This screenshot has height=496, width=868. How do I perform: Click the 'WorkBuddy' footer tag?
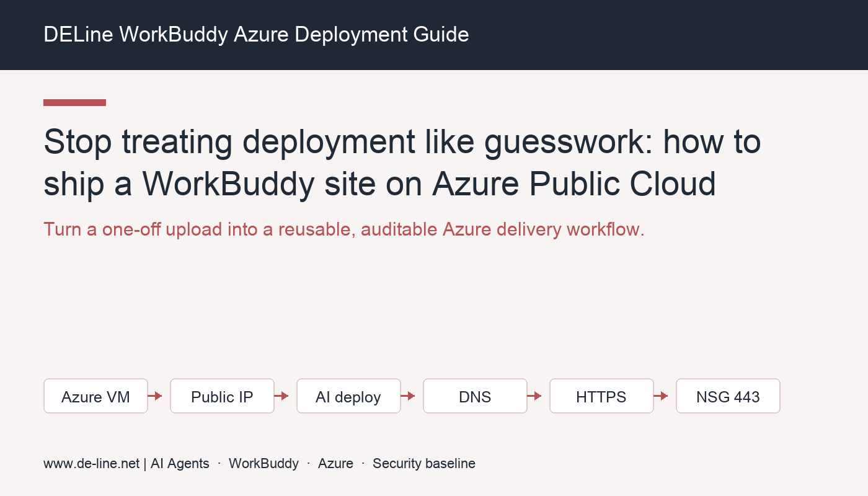tap(263, 464)
